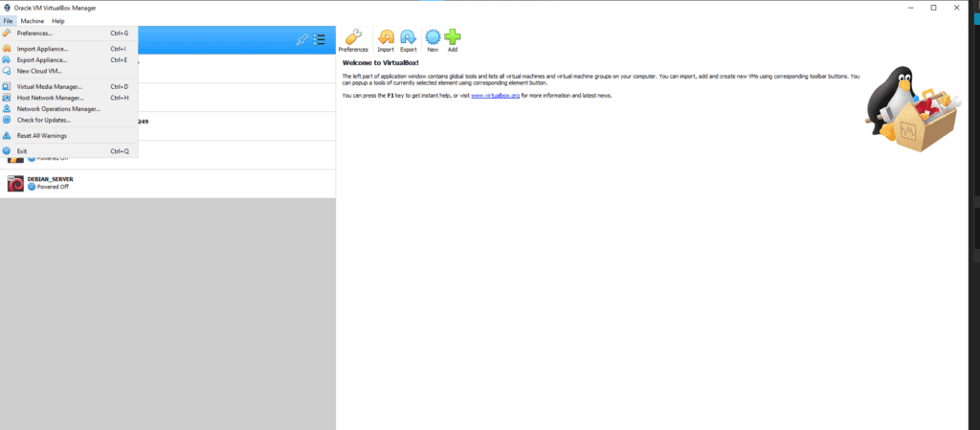Open the Help menu in menu bar
The height and width of the screenshot is (430, 980).
pyautogui.click(x=58, y=20)
